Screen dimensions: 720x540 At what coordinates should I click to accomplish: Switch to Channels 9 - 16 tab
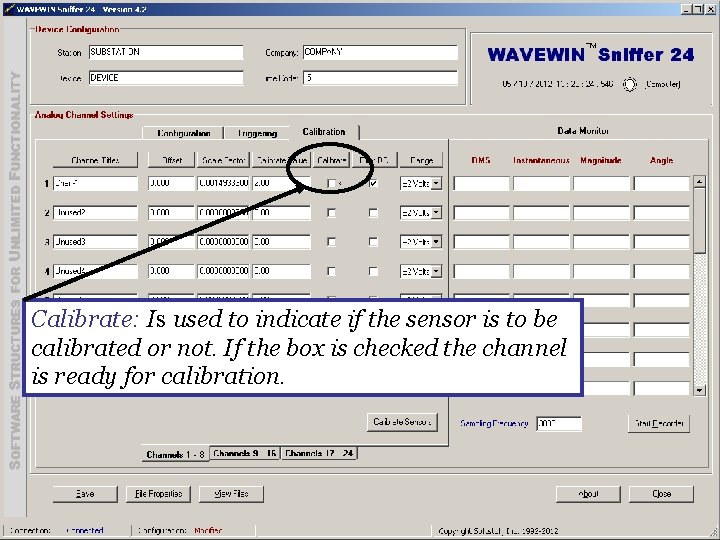click(x=245, y=453)
